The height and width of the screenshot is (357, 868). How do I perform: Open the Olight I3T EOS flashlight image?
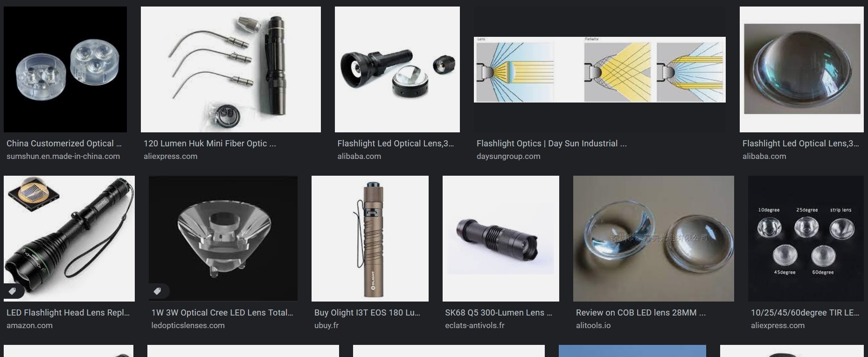(x=370, y=239)
